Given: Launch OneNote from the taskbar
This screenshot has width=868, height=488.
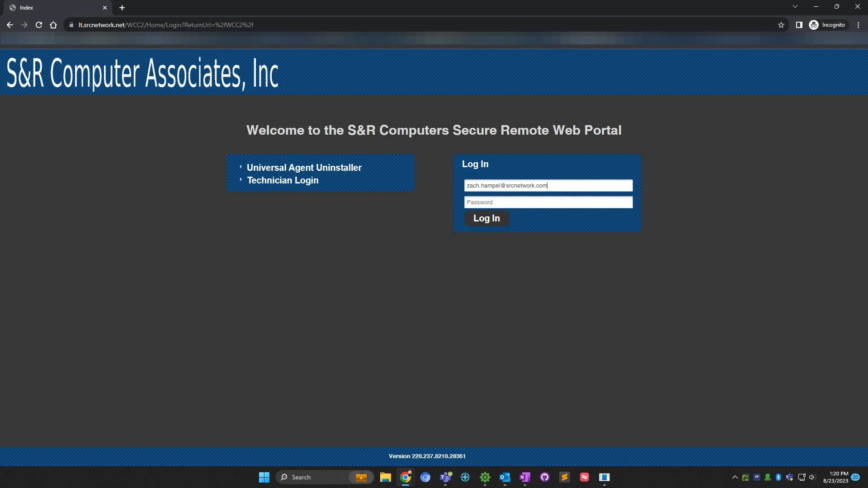Looking at the screenshot, I should [x=525, y=477].
